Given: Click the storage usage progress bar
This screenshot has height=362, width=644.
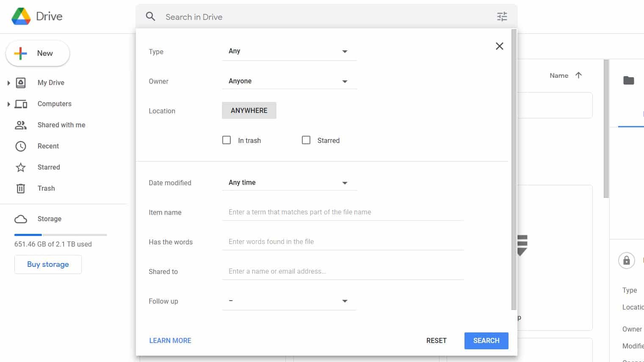Looking at the screenshot, I should [61, 235].
